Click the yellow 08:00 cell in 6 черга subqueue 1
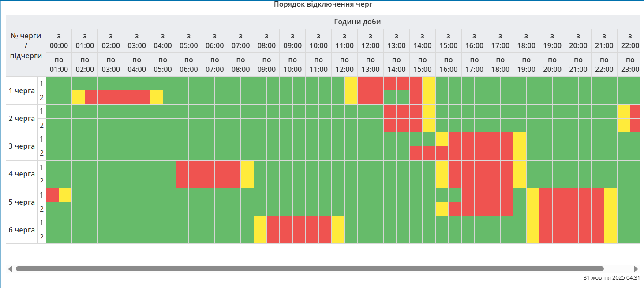 click(260, 223)
